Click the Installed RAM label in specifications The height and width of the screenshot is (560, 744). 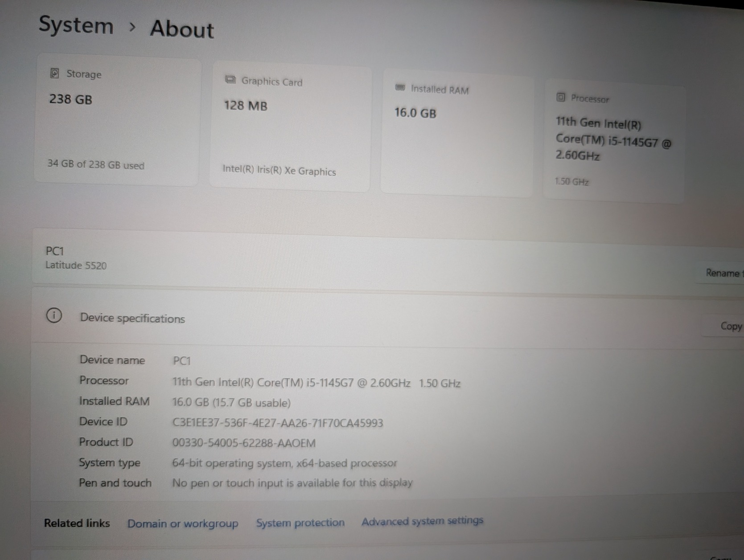(x=114, y=401)
